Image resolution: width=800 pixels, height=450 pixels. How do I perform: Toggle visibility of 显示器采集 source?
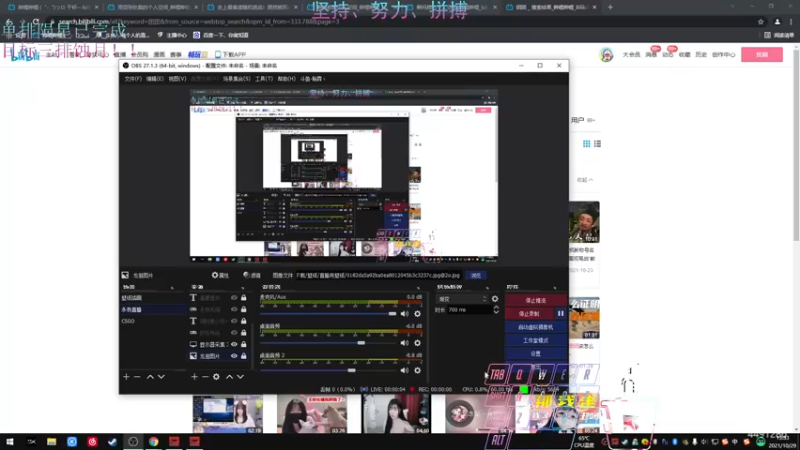click(234, 344)
